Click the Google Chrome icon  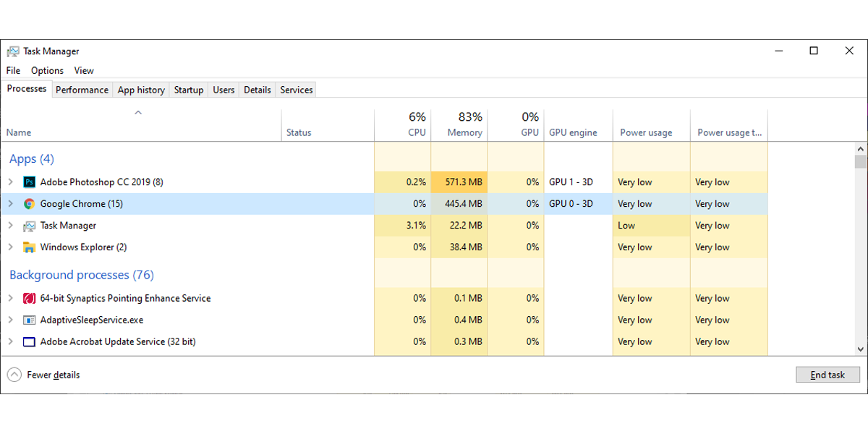(30, 204)
